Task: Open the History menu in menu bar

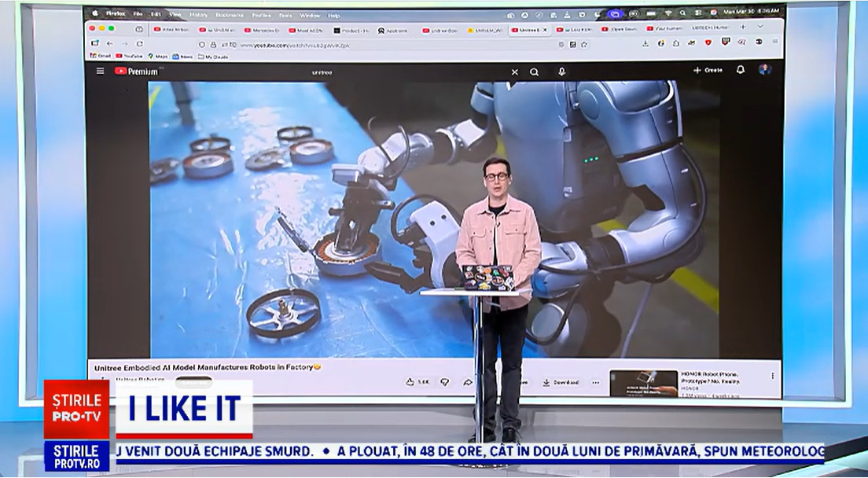Action: (199, 15)
